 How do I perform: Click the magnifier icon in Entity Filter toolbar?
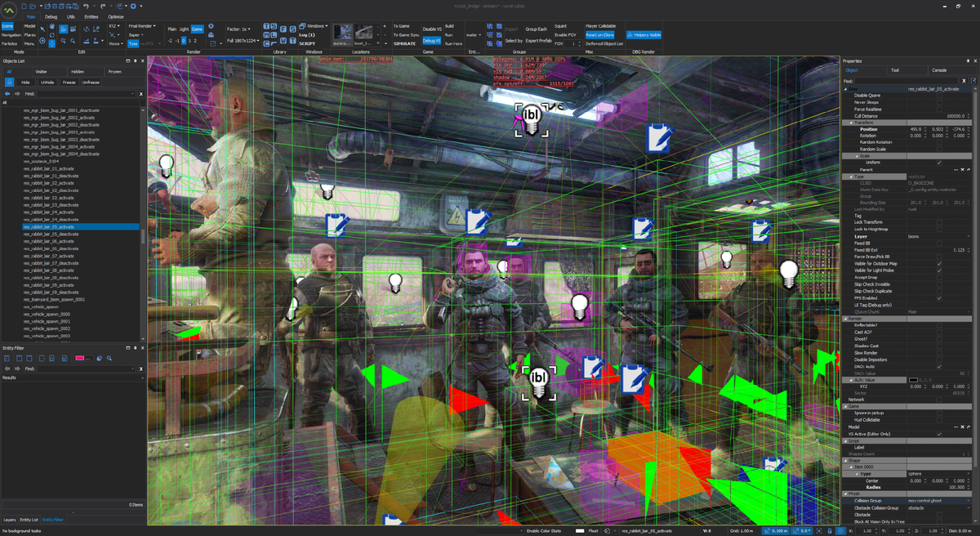(x=109, y=358)
